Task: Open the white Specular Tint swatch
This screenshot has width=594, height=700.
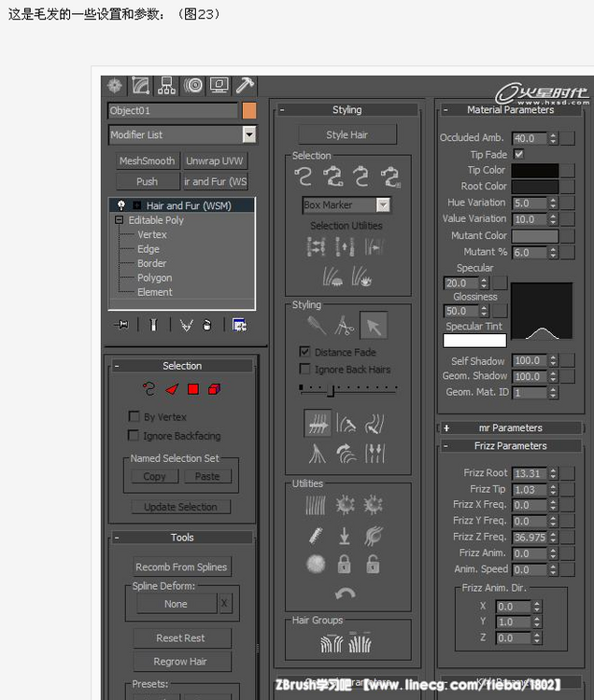Action: pos(474,341)
